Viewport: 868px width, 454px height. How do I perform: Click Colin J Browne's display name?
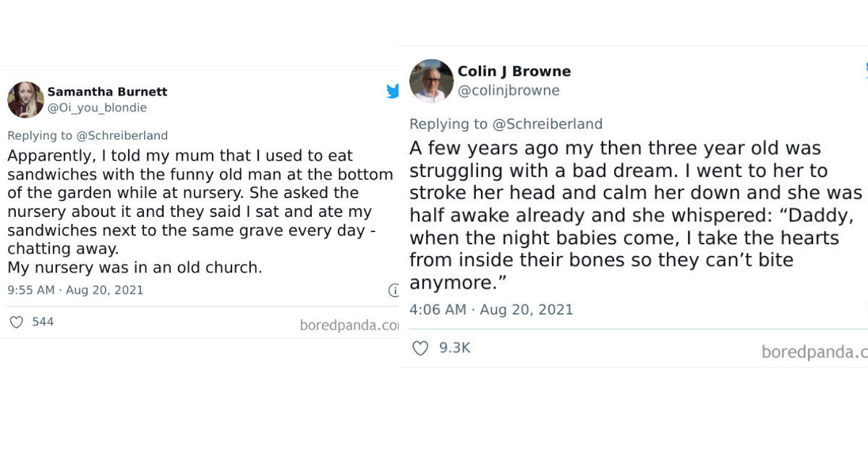point(514,71)
